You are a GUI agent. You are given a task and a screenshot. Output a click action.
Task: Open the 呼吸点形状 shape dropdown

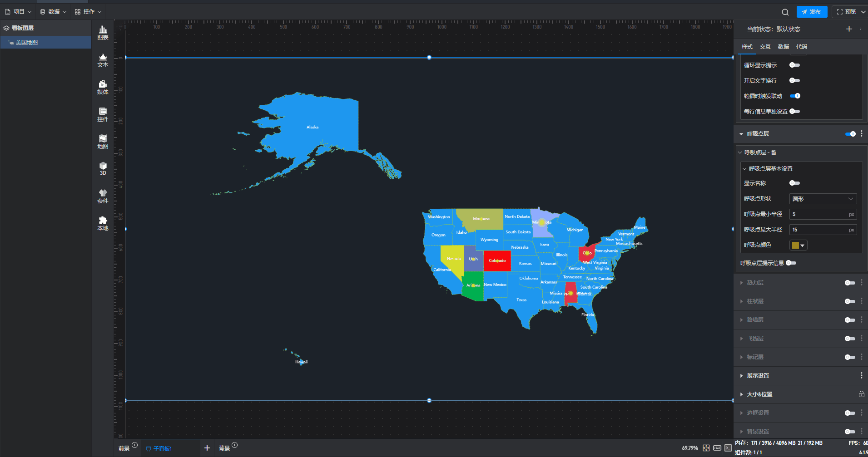point(823,199)
